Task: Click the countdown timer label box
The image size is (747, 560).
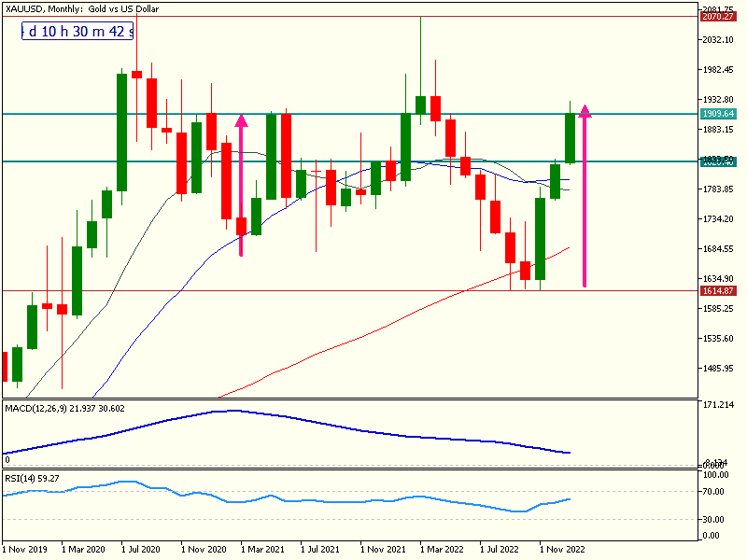Action: click(x=78, y=31)
